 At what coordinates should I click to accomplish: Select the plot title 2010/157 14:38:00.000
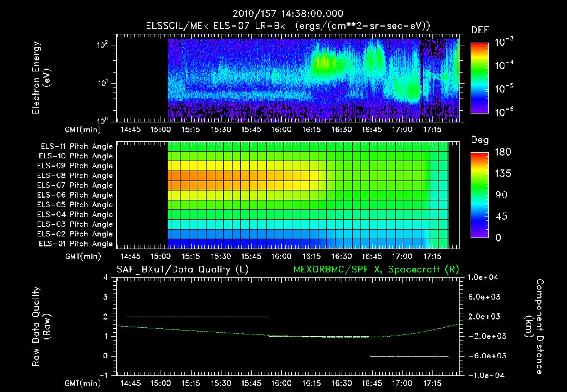(288, 14)
